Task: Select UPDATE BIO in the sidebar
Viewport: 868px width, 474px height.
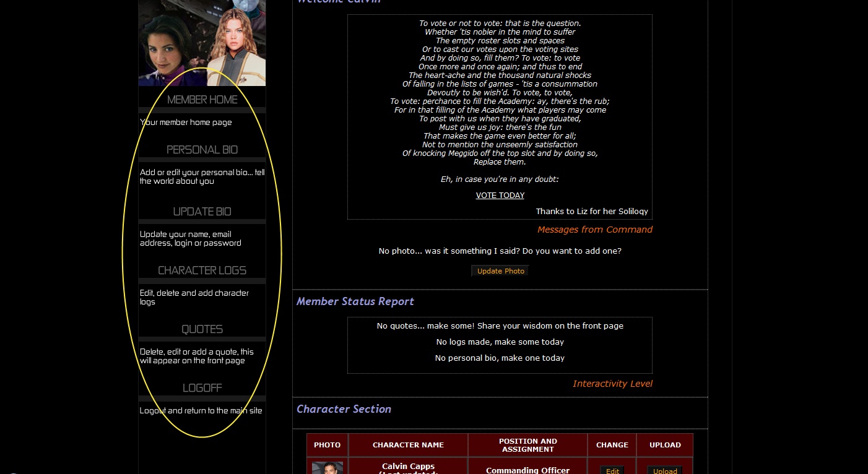Action: 202,212
